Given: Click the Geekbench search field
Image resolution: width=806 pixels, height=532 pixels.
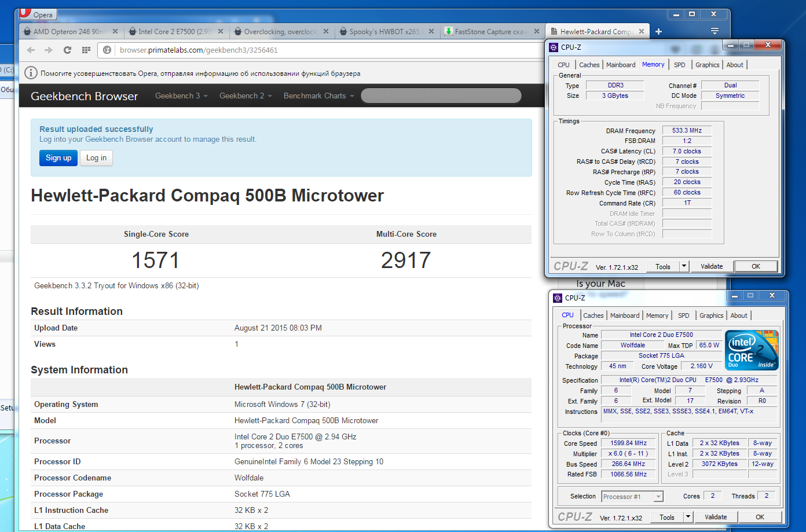Looking at the screenshot, I should [x=441, y=96].
